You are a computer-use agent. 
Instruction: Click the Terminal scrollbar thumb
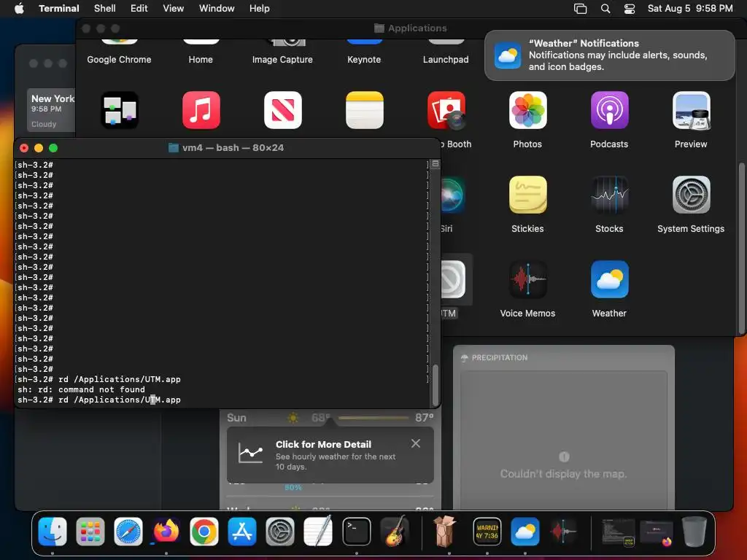click(x=435, y=385)
